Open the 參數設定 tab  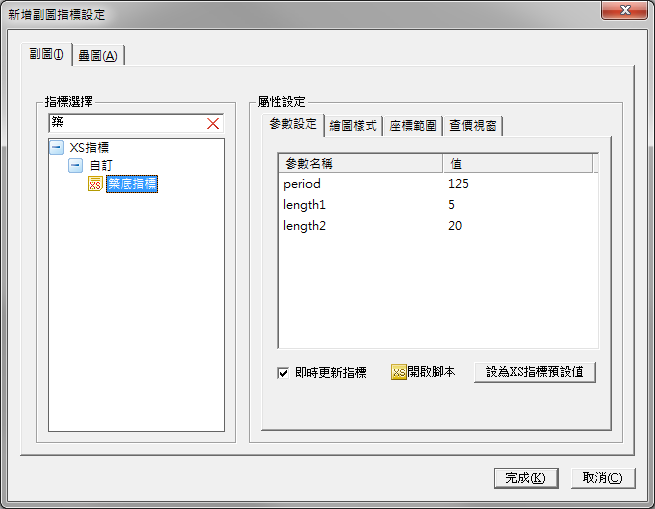pyautogui.click(x=293, y=124)
